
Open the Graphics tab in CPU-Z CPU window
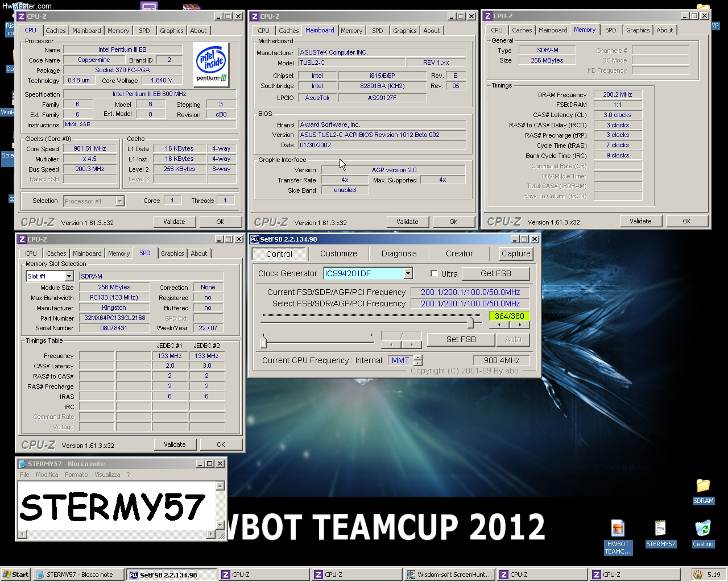pos(172,31)
